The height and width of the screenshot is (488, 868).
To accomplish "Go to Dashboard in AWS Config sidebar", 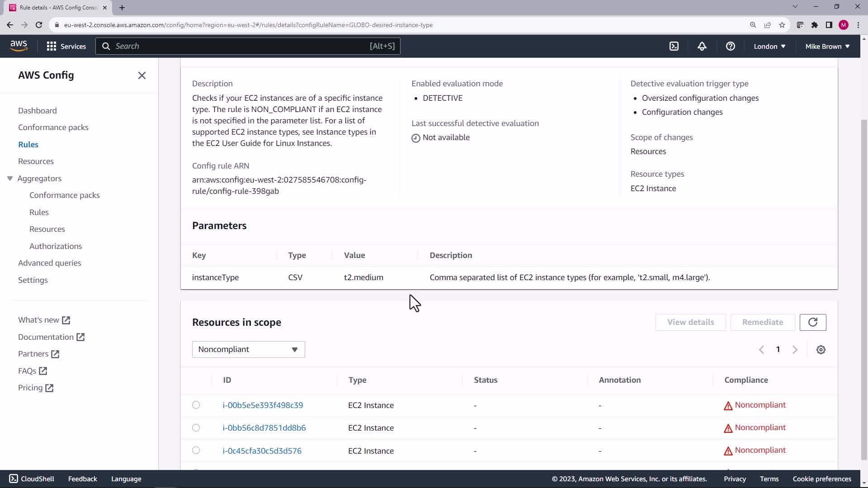I will pos(37,111).
